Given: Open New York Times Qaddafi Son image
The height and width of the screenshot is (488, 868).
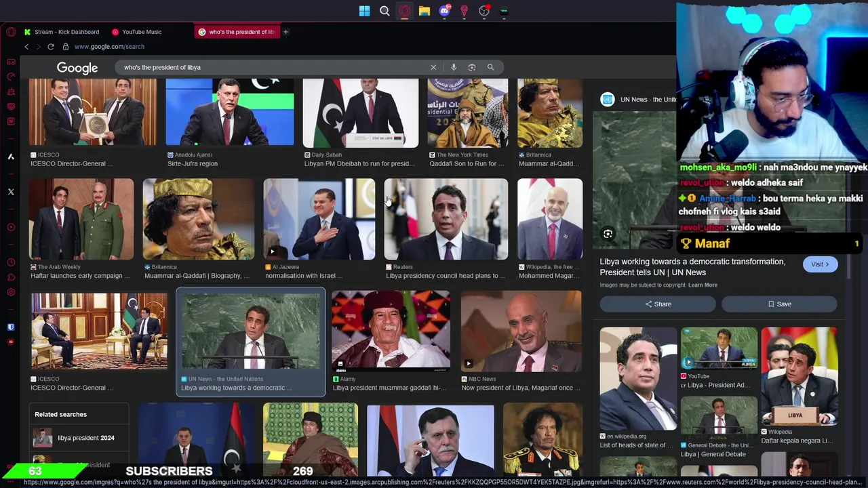Looking at the screenshot, I should [x=468, y=113].
